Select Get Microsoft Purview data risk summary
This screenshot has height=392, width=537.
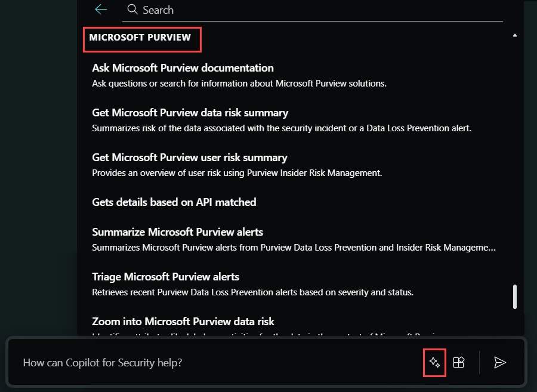click(190, 113)
